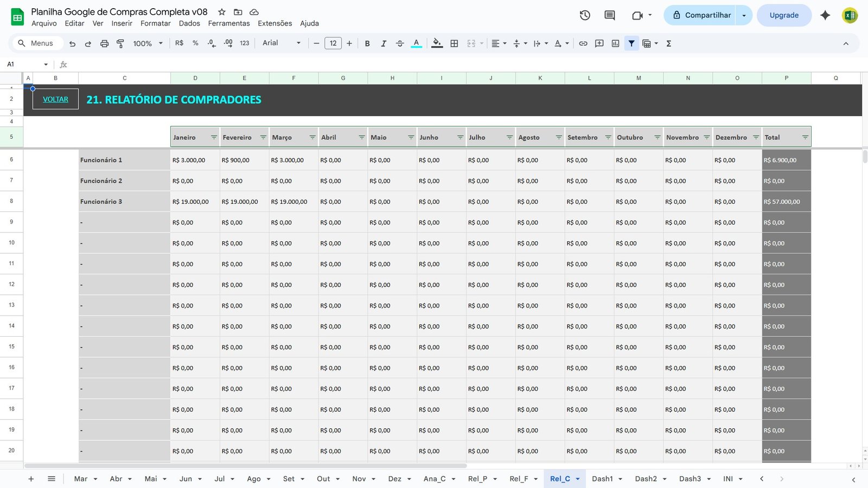Open the insert chart tool
Screen dimensions: 868x488
(x=615, y=43)
